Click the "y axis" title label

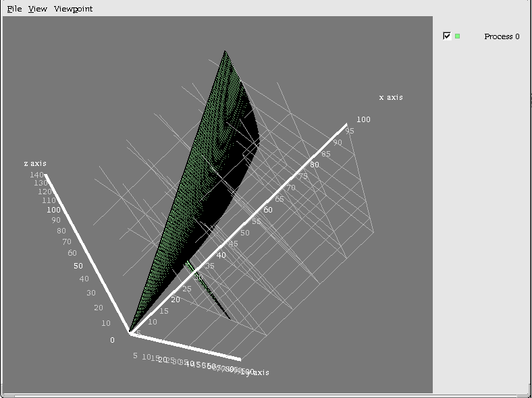257,372
